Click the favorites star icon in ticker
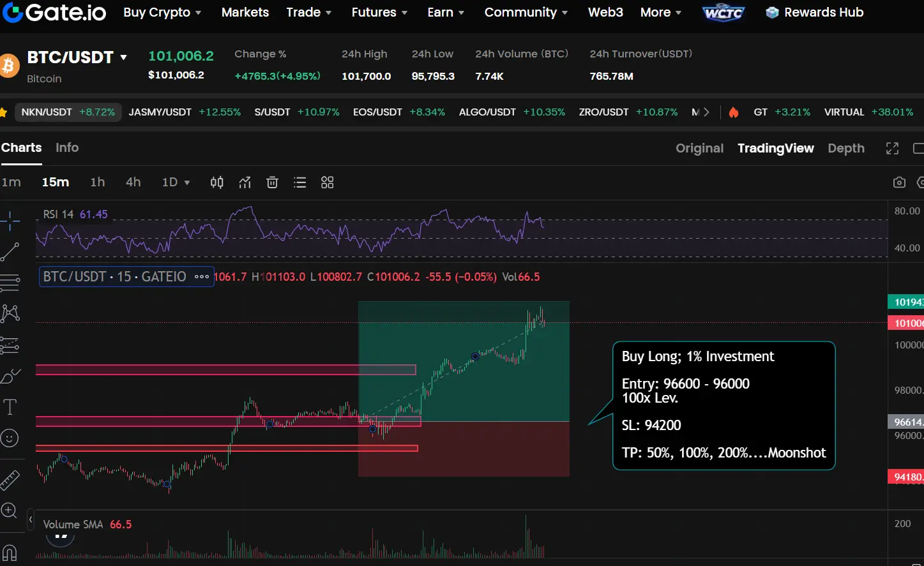This screenshot has width=924, height=566. (x=3, y=112)
